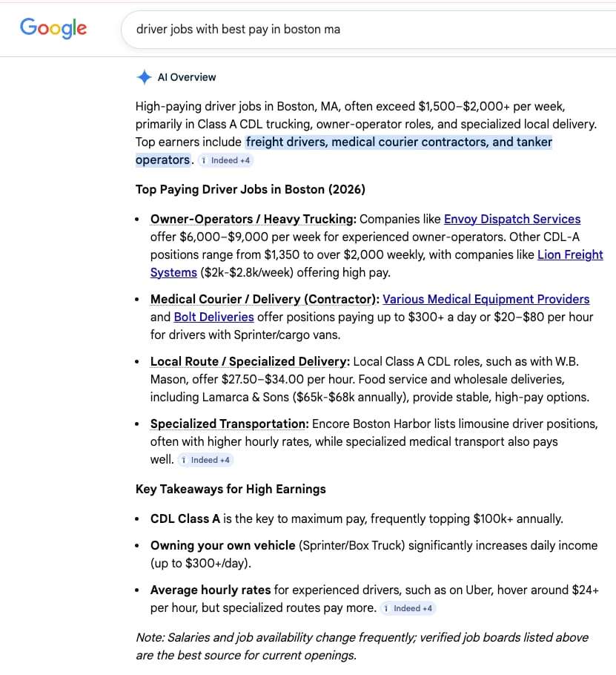Expand Indeed +4 chip after 'specialized routes pay more'
This screenshot has width=616, height=675.
coord(408,608)
